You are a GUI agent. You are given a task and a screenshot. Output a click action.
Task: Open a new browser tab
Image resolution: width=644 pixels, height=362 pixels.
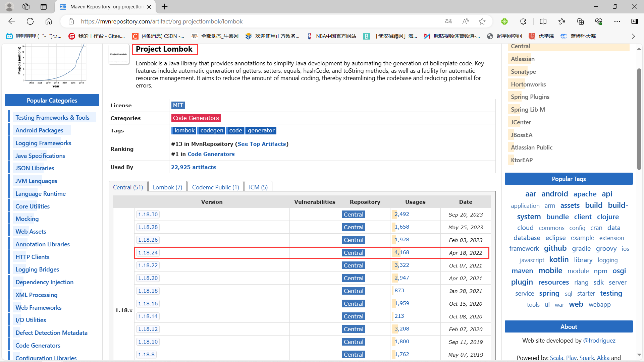coord(165,7)
